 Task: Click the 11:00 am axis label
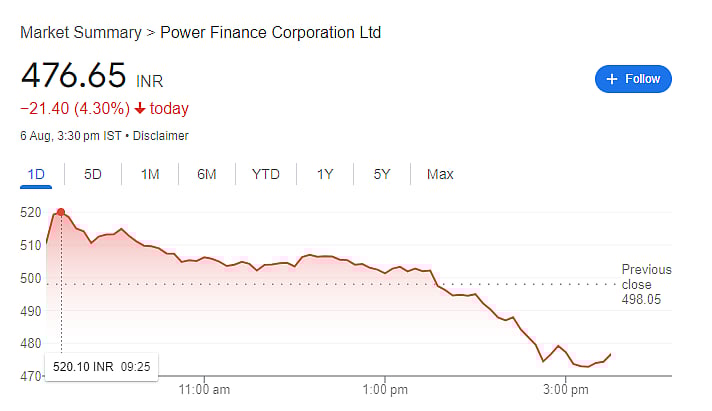click(204, 387)
